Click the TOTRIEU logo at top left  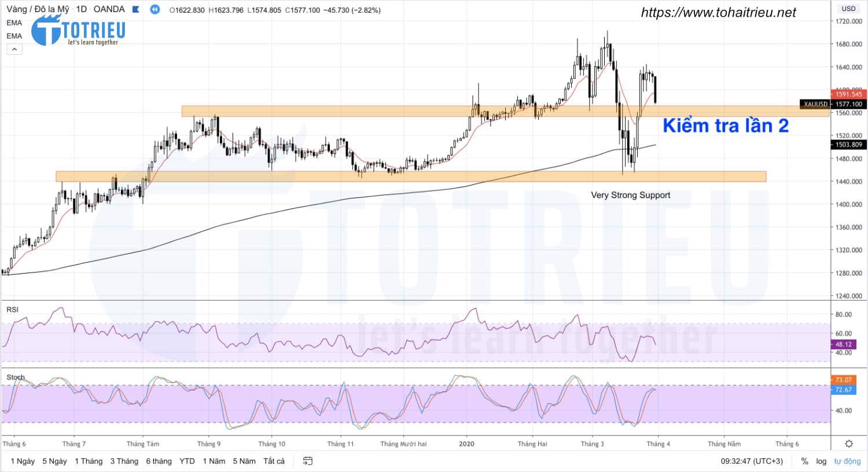(78, 31)
